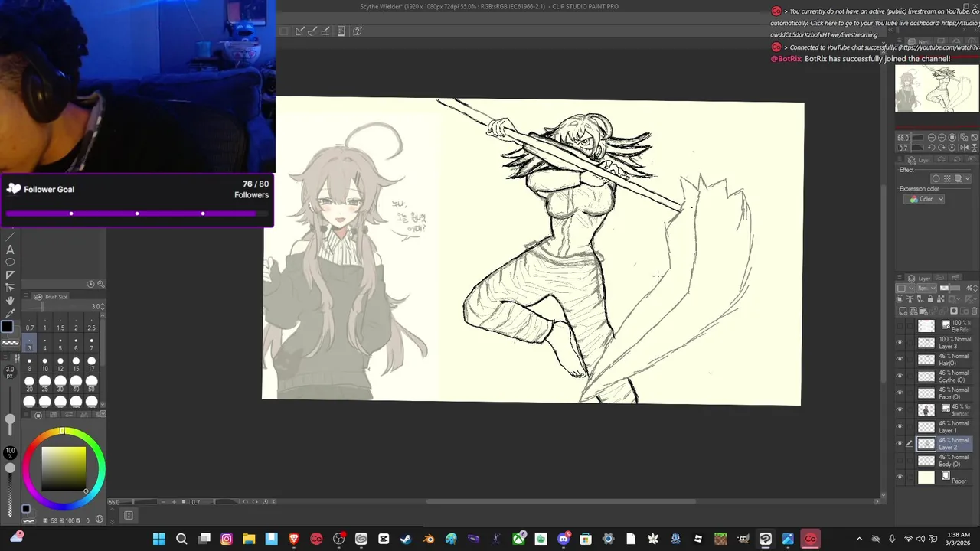Switch to the Layer tab
The image size is (980, 551).
click(x=920, y=279)
